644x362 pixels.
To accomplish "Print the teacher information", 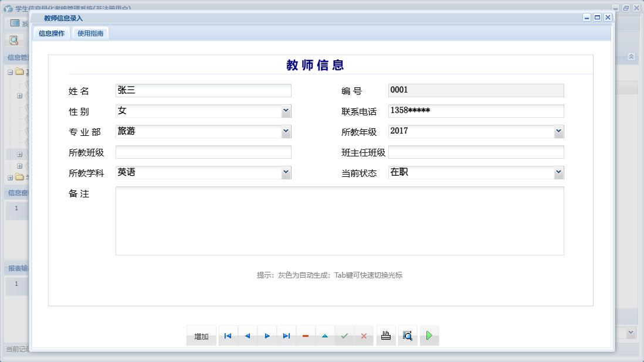I will coord(385,335).
